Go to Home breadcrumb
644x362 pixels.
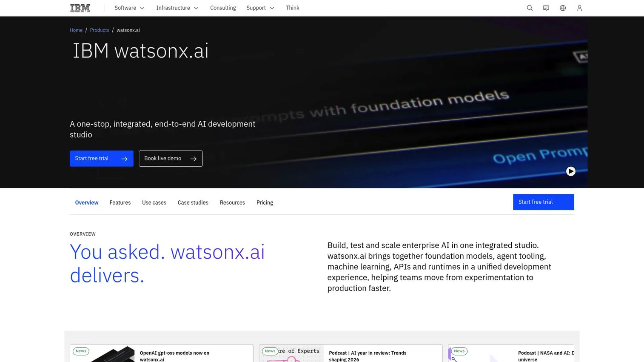click(x=76, y=30)
